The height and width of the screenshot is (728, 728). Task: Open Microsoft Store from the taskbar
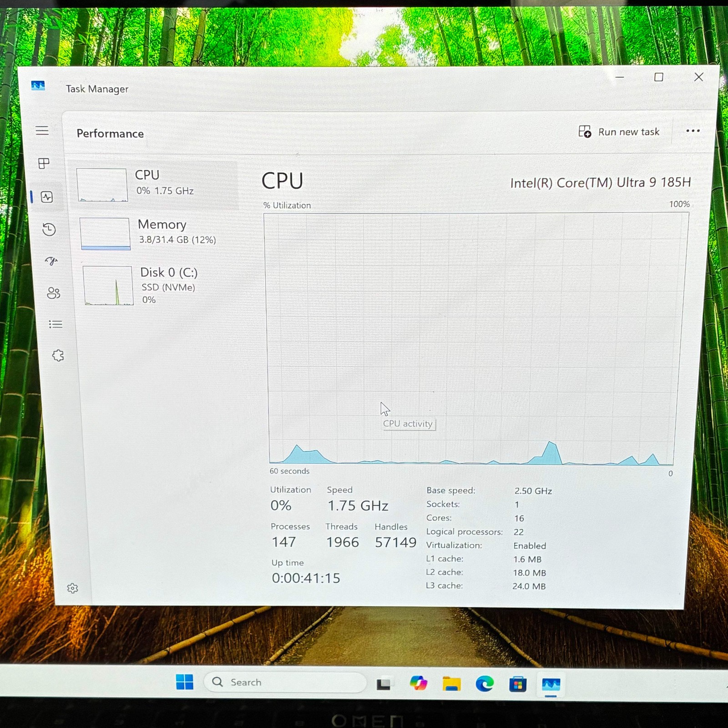[x=518, y=684]
